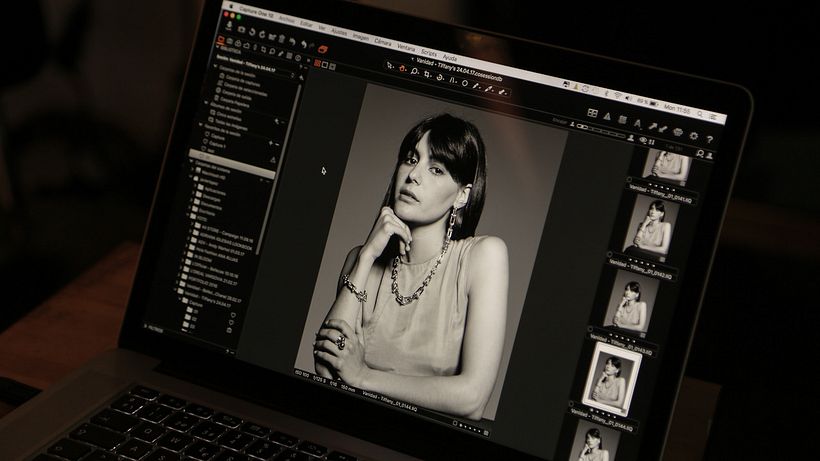Screen dimensions: 820x461
Task: Open the crop-shaped tool tab icon
Action: (x=263, y=49)
